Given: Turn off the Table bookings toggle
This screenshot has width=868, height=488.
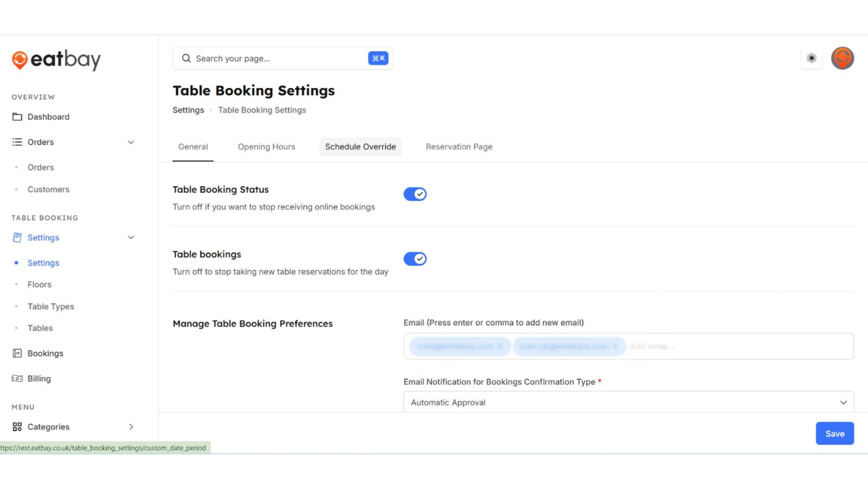Looking at the screenshot, I should pyautogui.click(x=415, y=259).
